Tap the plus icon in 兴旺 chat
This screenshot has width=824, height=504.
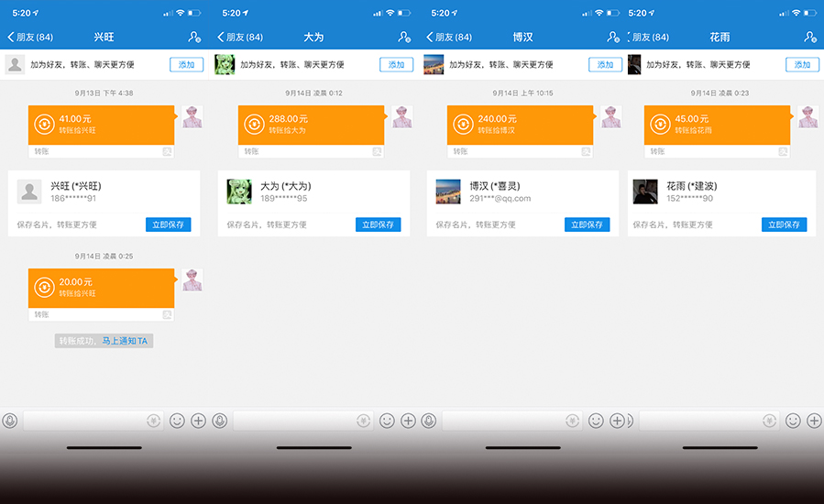pyautogui.click(x=198, y=421)
